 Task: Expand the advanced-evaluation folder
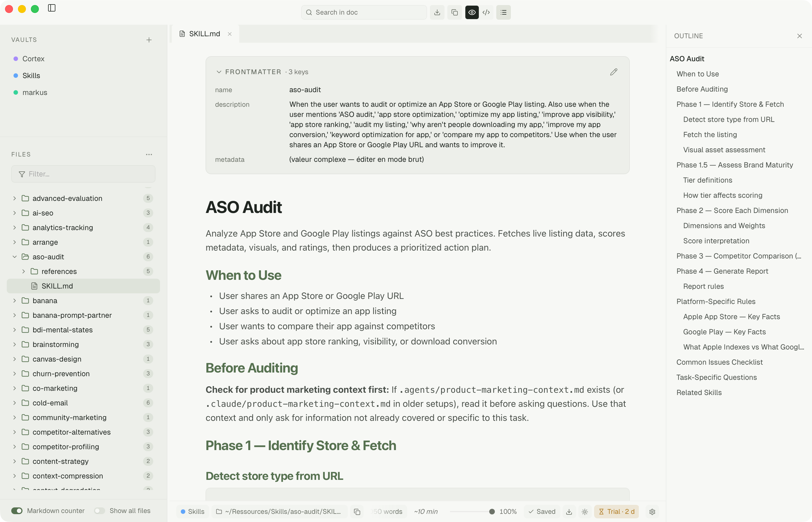pyautogui.click(x=14, y=198)
